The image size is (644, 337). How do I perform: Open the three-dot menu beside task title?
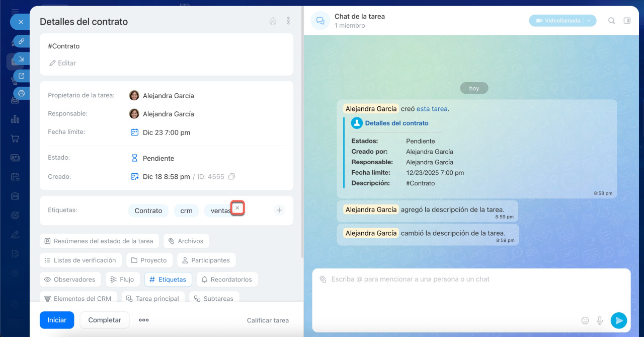[x=288, y=21]
